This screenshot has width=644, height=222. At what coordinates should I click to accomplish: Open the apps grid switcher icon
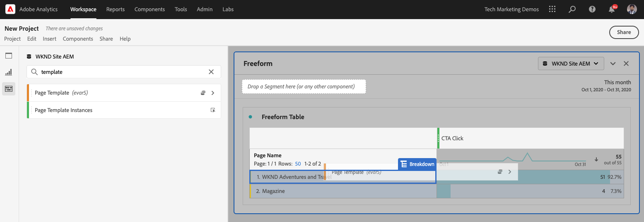click(552, 9)
